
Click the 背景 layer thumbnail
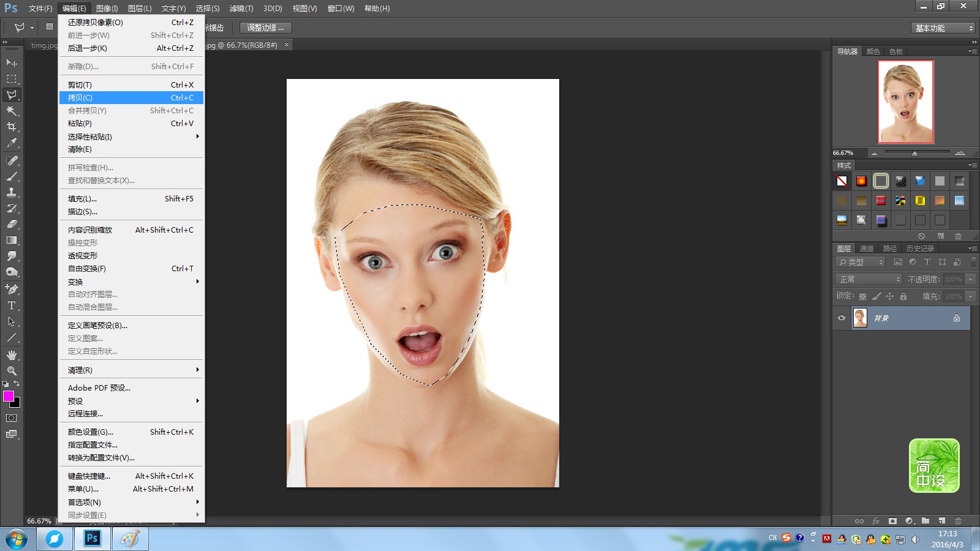pos(860,318)
